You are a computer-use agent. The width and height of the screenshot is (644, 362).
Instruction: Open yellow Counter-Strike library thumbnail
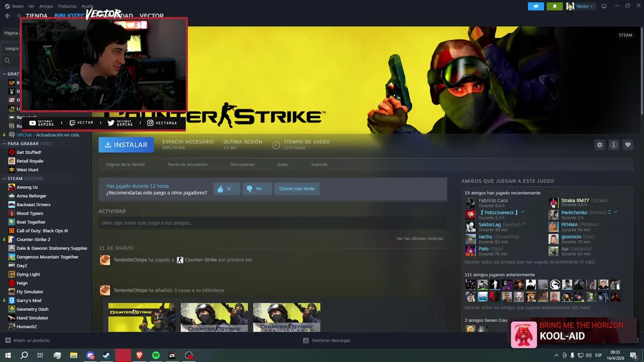tap(142, 317)
